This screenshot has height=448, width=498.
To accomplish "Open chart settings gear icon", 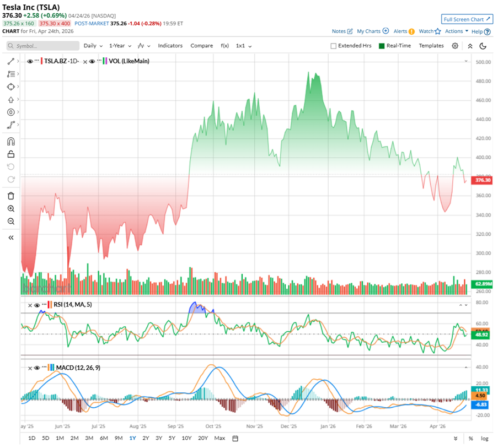I will [455, 46].
